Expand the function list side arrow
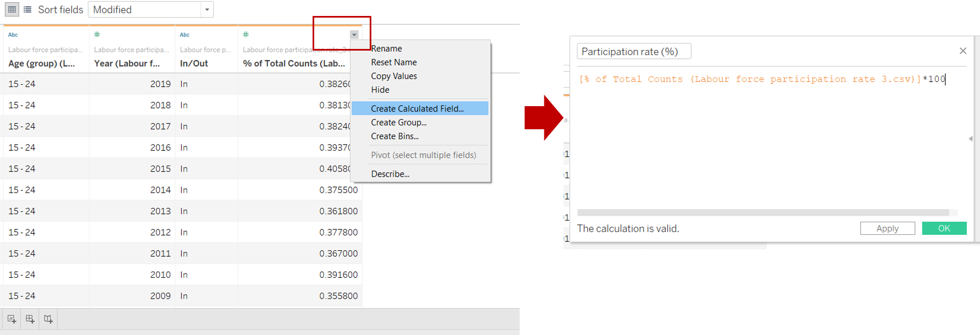This screenshot has width=980, height=335. click(970, 139)
